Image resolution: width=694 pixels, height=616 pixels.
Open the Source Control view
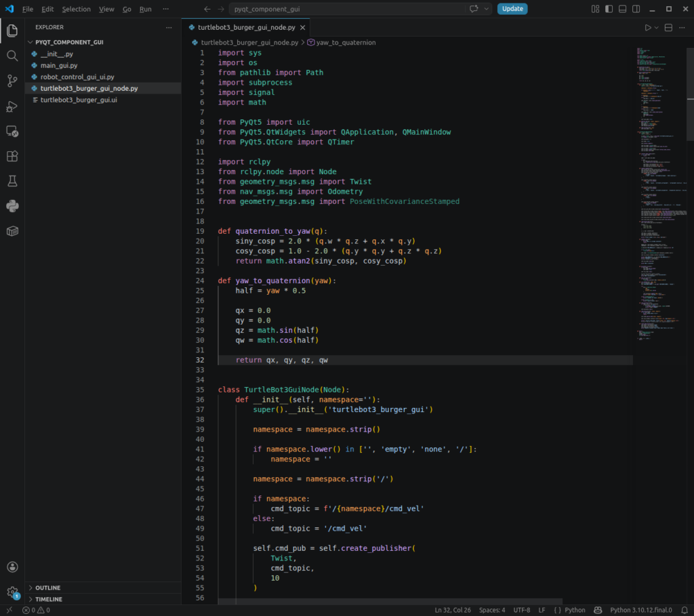coord(12,81)
